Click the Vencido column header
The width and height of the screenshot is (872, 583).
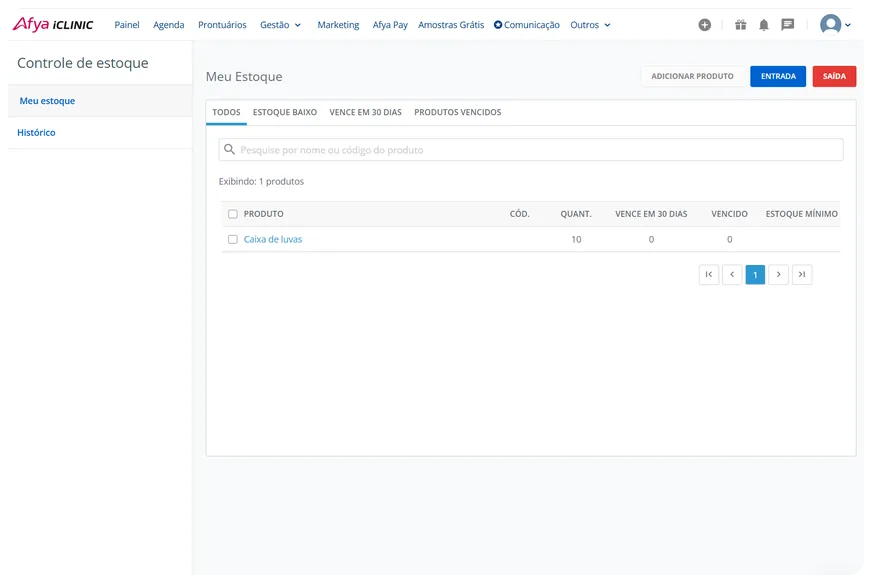[729, 214]
